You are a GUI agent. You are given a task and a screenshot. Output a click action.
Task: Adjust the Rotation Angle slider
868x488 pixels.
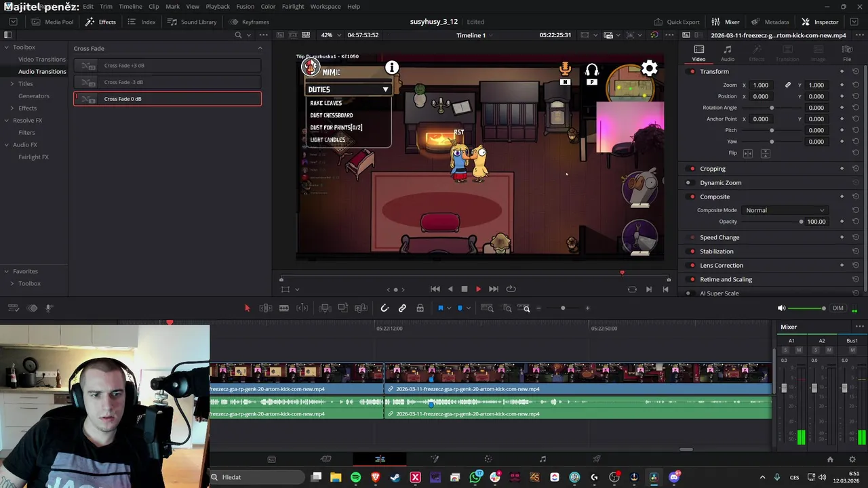point(772,108)
